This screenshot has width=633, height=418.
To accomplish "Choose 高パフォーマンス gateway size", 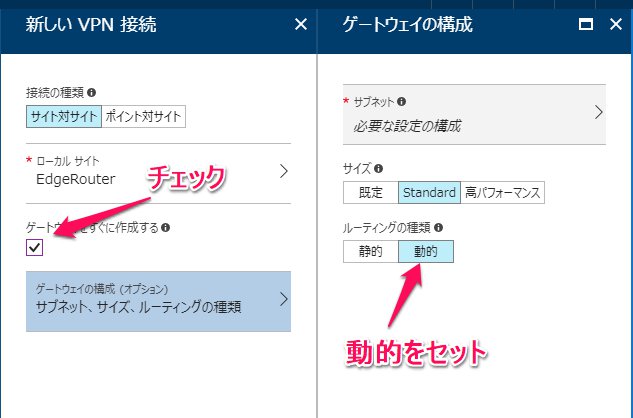I will 502,192.
